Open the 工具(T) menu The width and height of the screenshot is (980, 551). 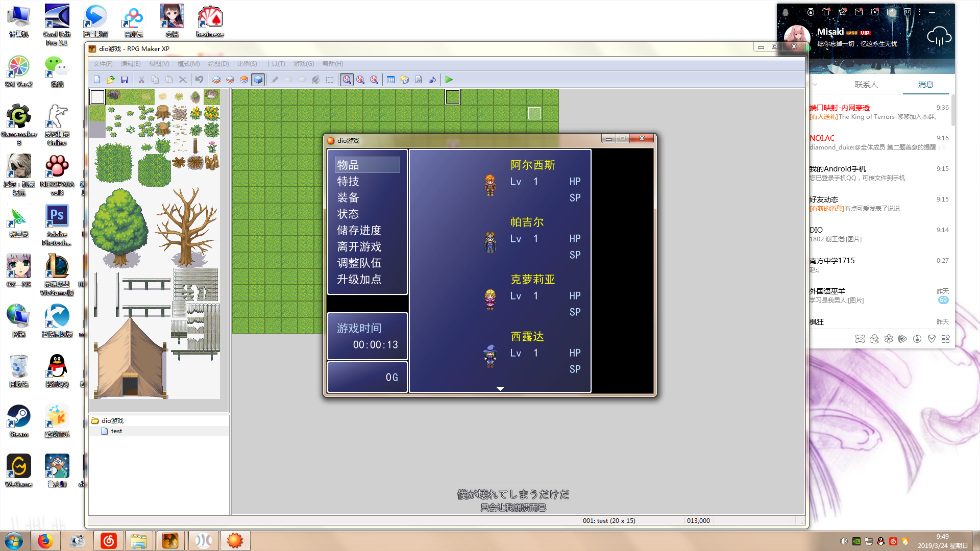pyautogui.click(x=275, y=64)
